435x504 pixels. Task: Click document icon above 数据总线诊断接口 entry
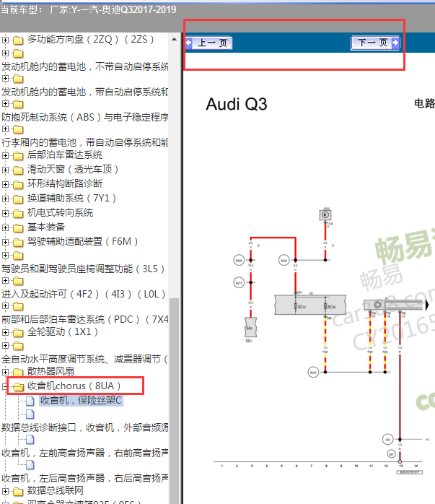30,414
